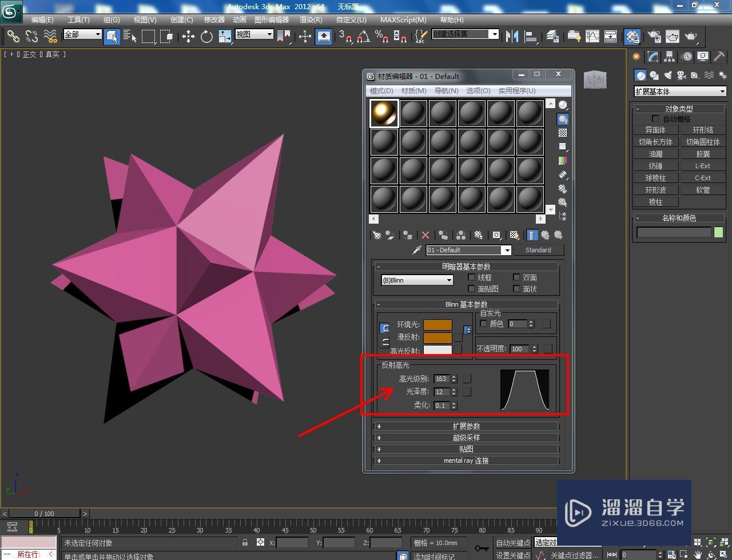Enable the 面状 faceted checkbox
732x560 pixels.
516,289
